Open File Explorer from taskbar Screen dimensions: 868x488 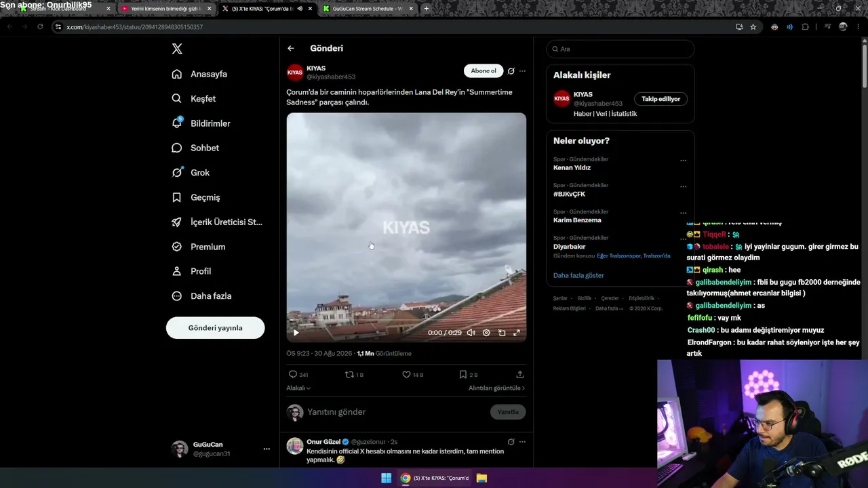481,478
